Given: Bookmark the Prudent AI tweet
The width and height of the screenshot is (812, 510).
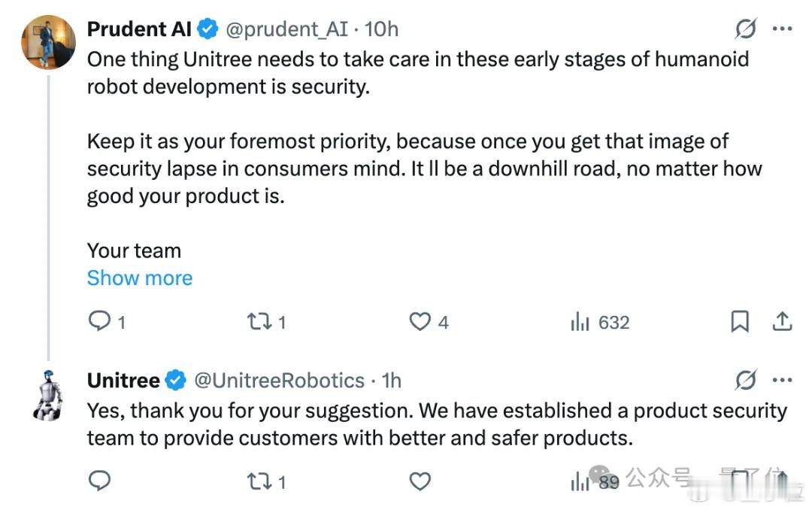Looking at the screenshot, I should 740,323.
